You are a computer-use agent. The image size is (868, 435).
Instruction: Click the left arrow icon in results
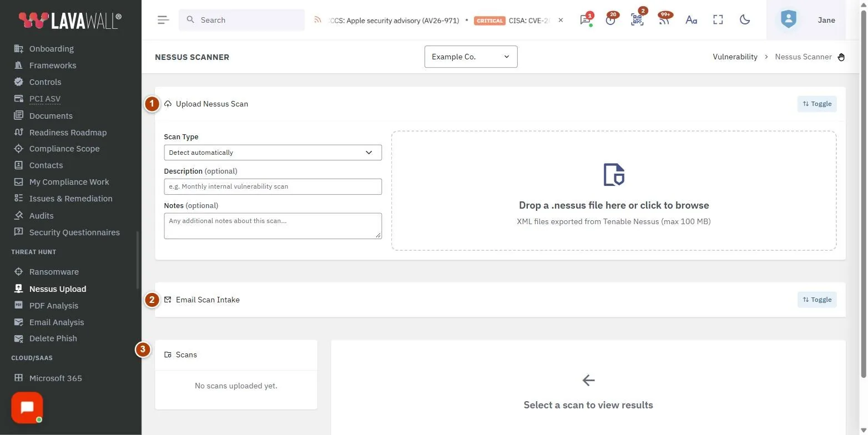(x=588, y=380)
